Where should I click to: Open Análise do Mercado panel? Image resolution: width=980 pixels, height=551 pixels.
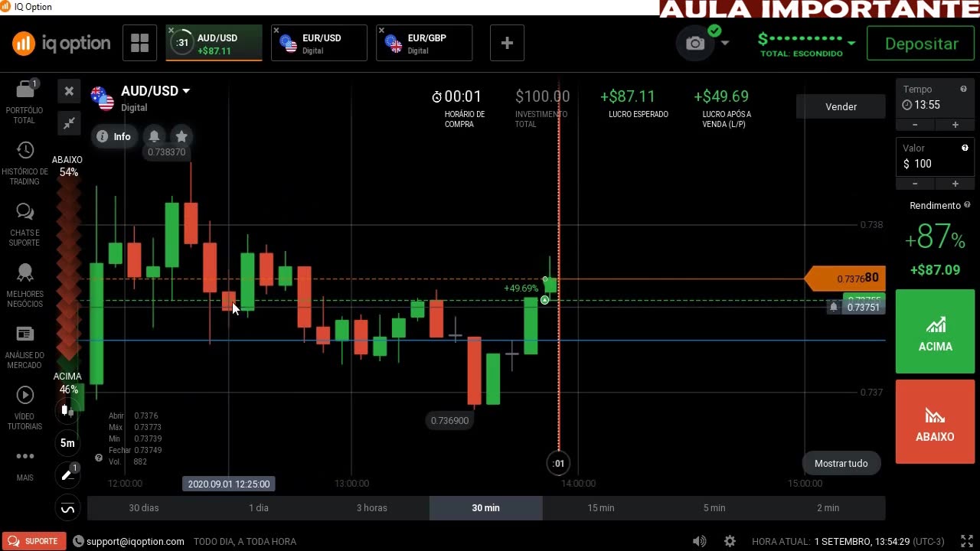24,347
